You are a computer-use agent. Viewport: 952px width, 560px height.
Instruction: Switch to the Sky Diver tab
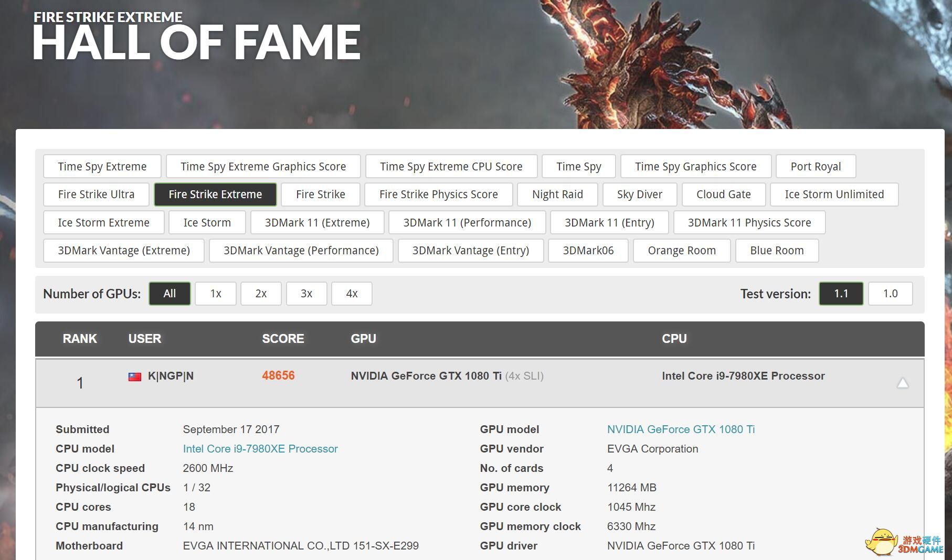(640, 194)
